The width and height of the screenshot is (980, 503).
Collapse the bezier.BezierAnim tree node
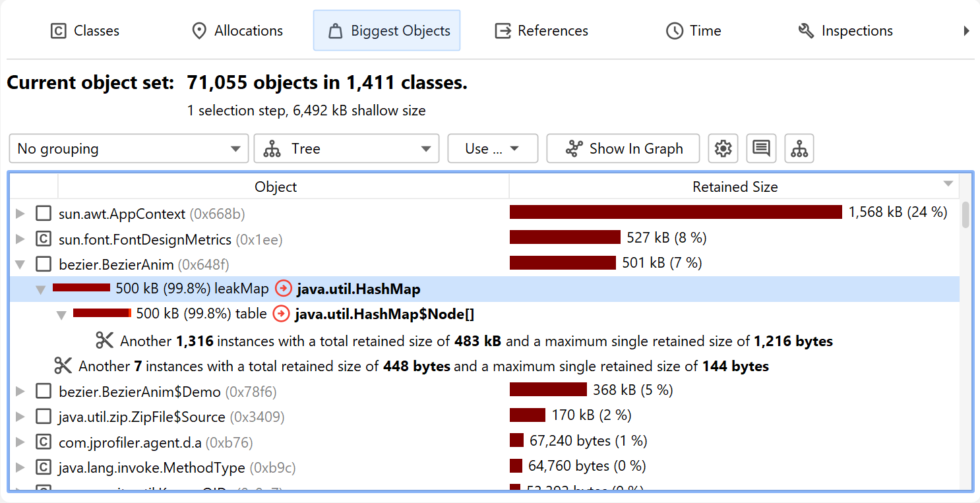(x=20, y=264)
